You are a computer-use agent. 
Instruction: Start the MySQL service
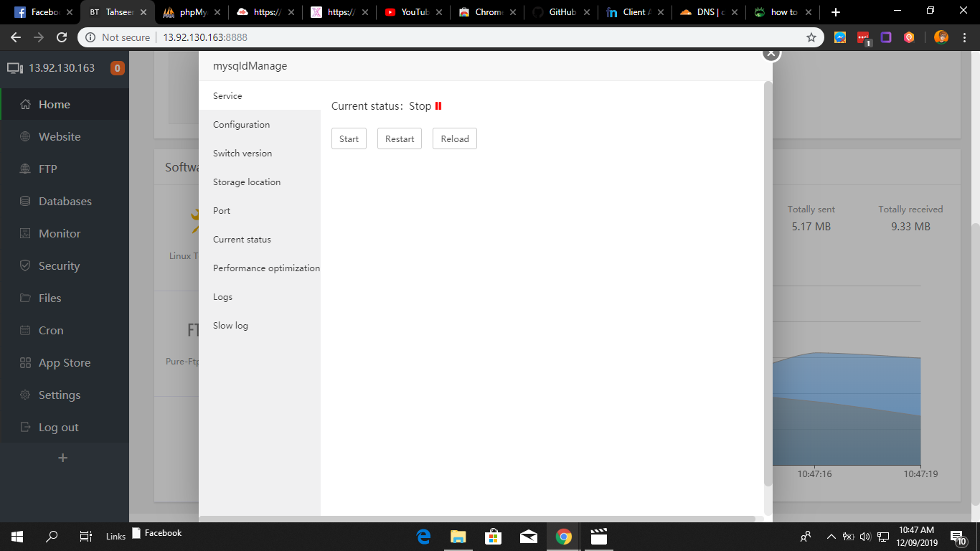[x=349, y=139]
